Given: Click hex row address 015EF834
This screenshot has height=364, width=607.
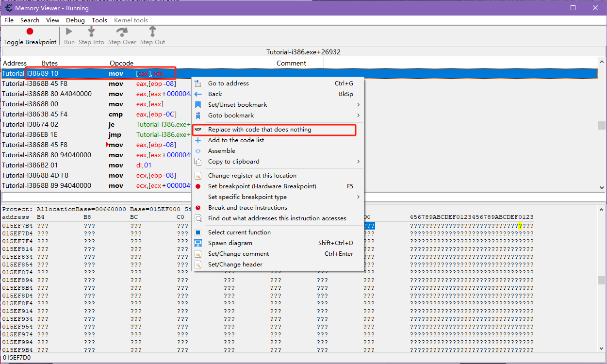Looking at the screenshot, I should click(x=17, y=257).
